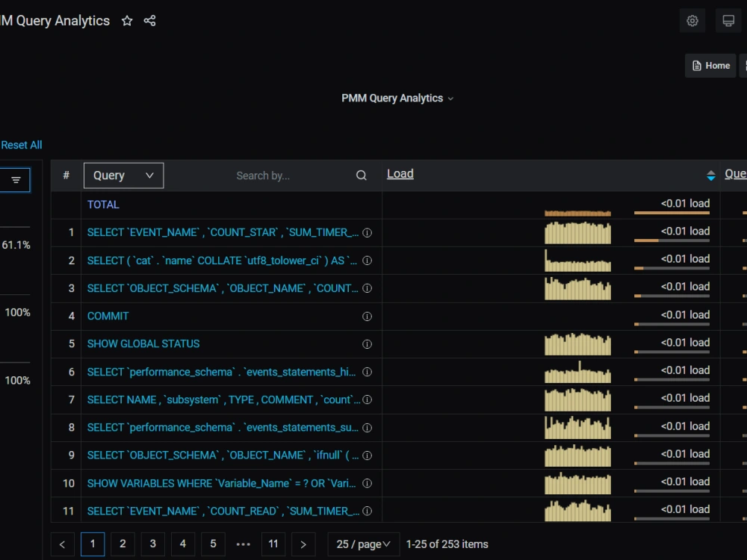The width and height of the screenshot is (747, 560).
Task: Click load progress bar in COMMIT row
Action: click(672, 324)
